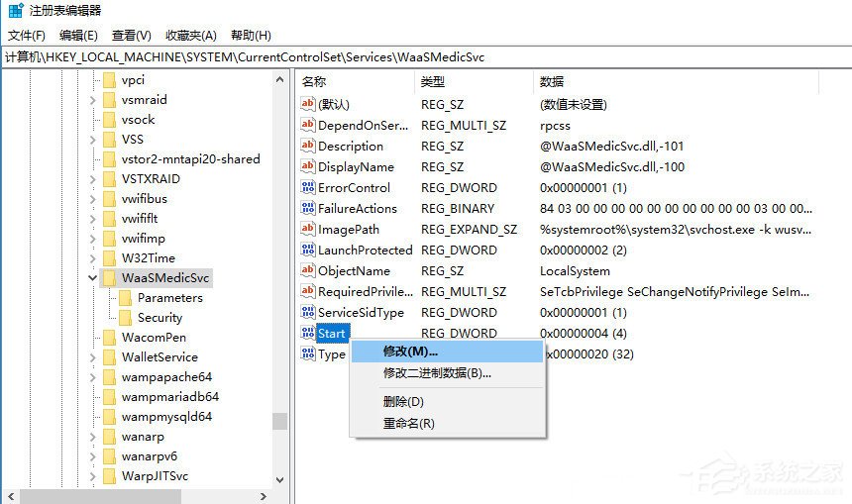Click the 数据 column header
This screenshot has height=504, width=852.
[x=677, y=82]
